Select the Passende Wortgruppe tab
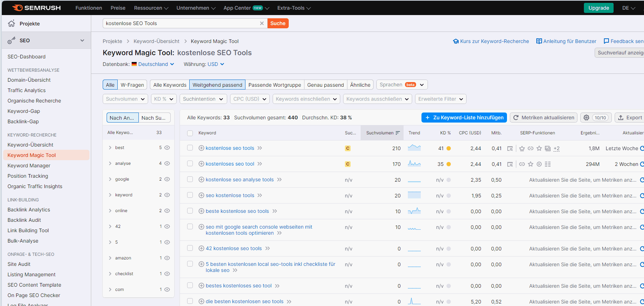Screen dimensions: 644x306 (275, 85)
